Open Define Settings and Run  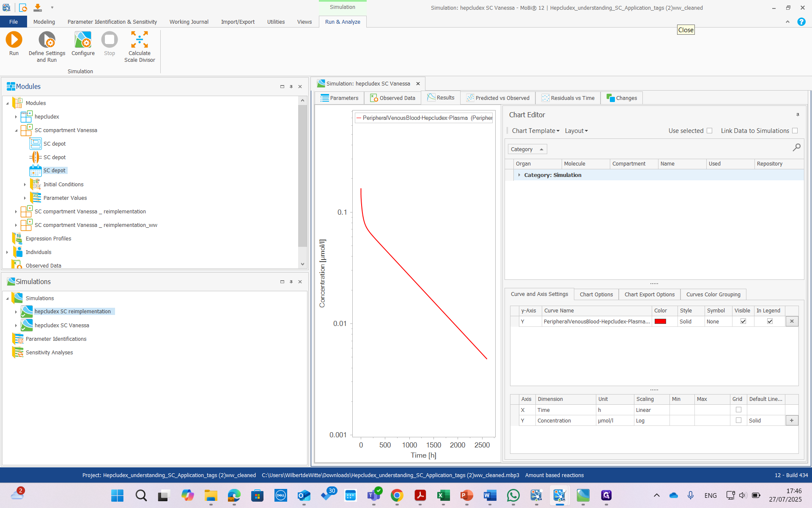point(47,40)
